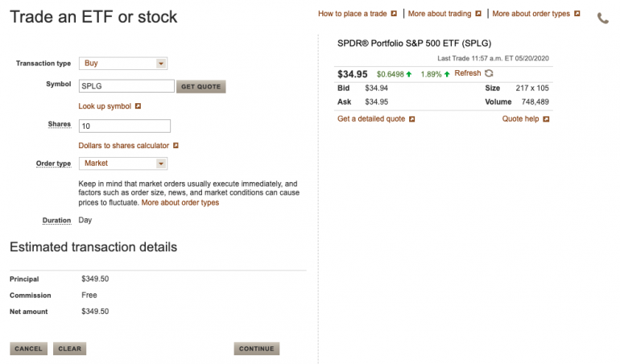Open the Refresh quote link
620x364 pixels.
click(x=467, y=73)
